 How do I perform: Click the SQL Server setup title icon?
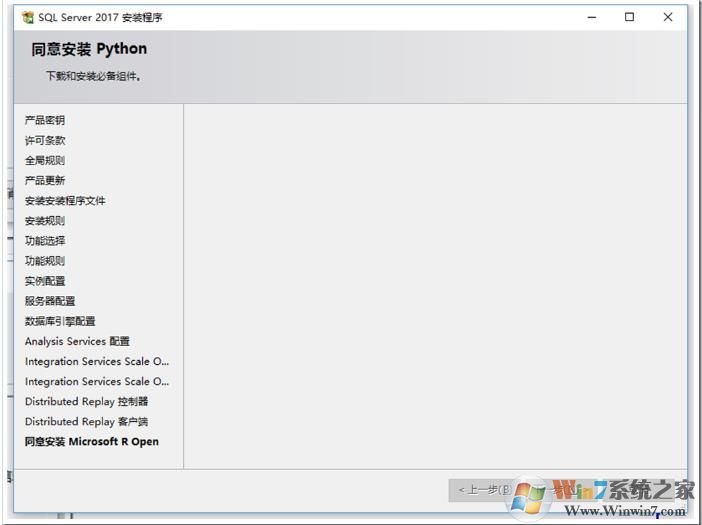(28, 17)
